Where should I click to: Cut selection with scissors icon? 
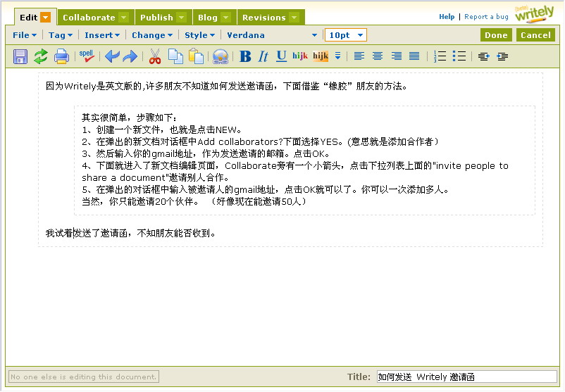[155, 56]
